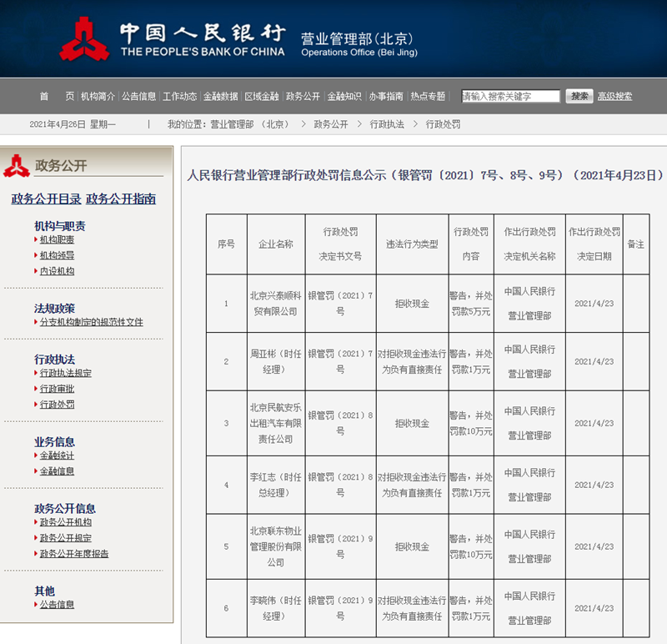Click breadcrumb 营业管理部（北京）
The image size is (667, 644).
point(251,124)
